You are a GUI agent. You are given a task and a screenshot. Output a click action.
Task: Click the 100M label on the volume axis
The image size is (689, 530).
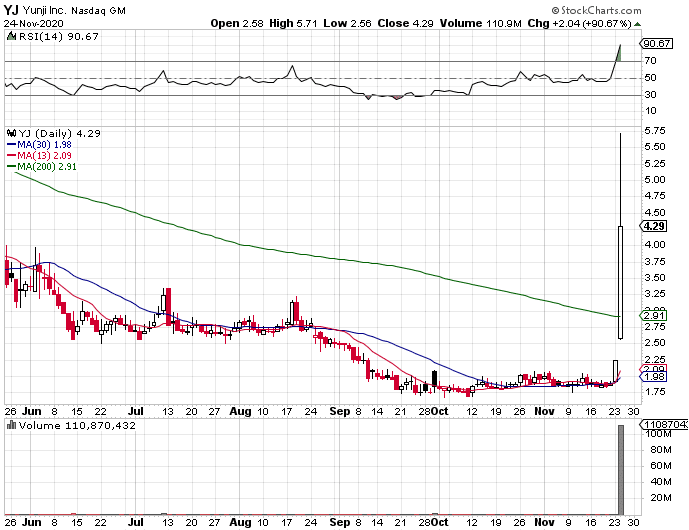click(x=658, y=434)
